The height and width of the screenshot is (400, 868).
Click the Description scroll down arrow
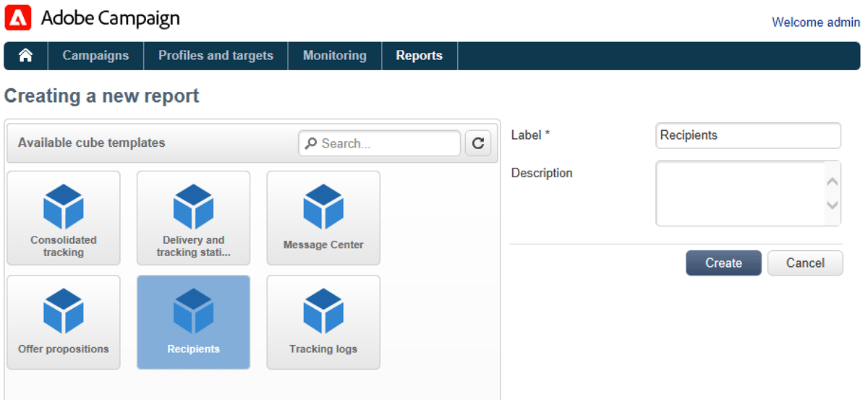(x=833, y=205)
